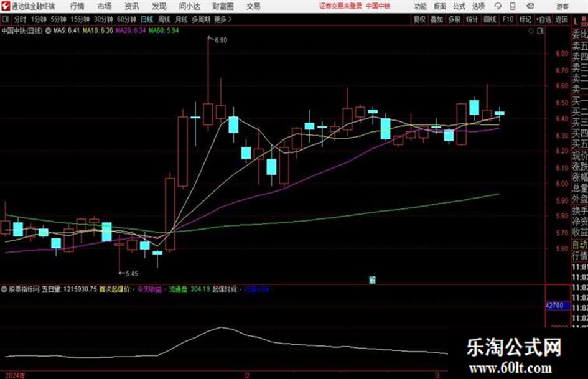Click the 通达信 red logo icon
588x379 pixels.
[5, 6]
